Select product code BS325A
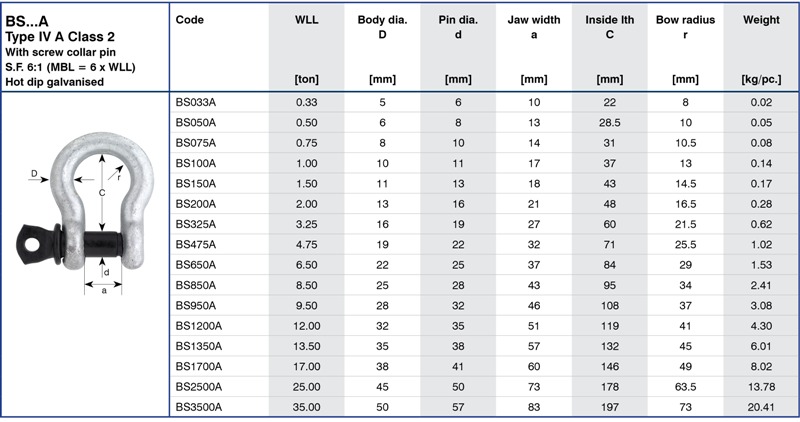800x422 pixels. click(x=195, y=223)
